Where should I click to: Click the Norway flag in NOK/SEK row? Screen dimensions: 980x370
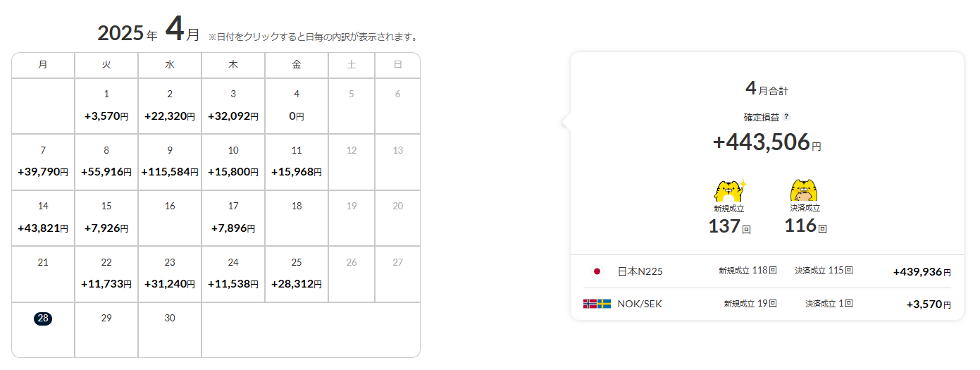590,304
